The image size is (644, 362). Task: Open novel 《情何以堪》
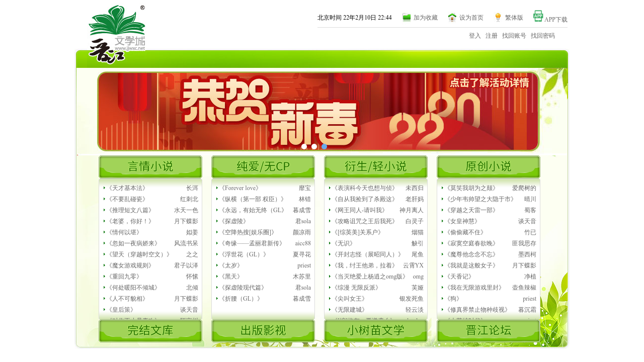tap(123, 232)
